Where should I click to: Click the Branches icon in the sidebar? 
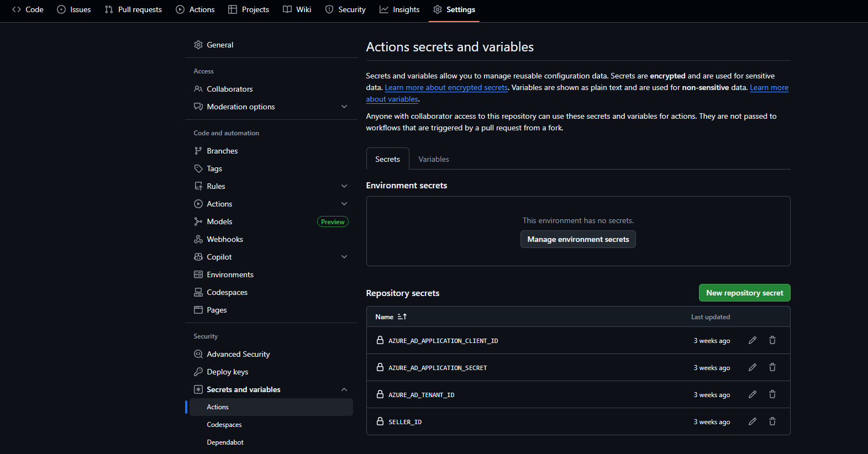click(x=198, y=151)
